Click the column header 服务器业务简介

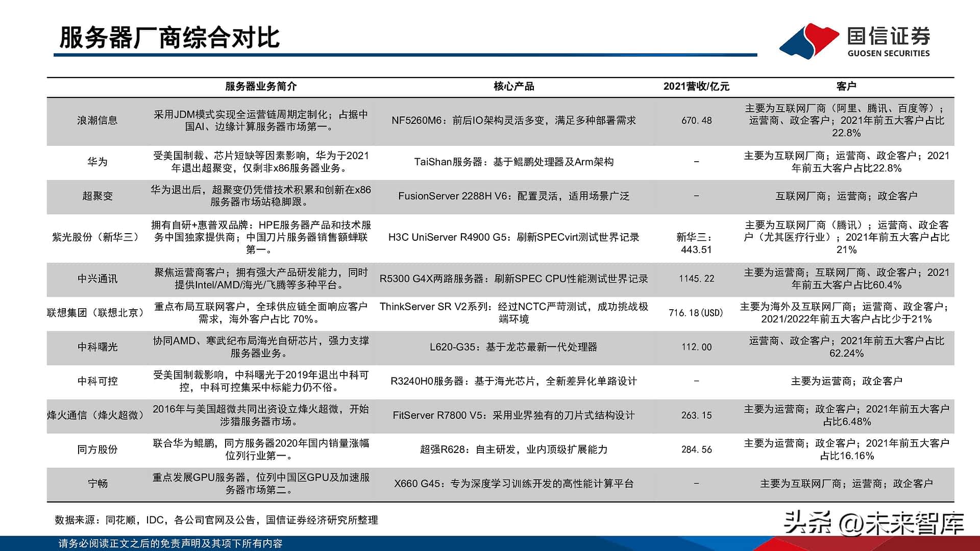coord(261,86)
